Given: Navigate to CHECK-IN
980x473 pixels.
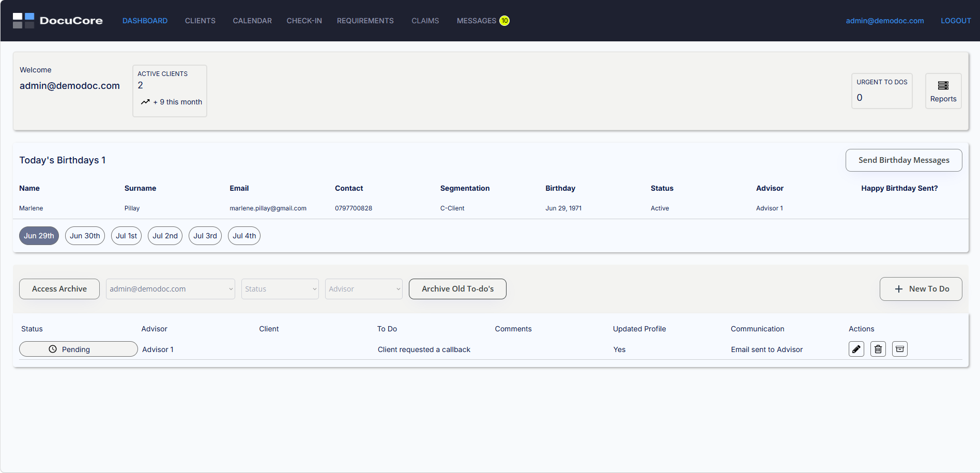Looking at the screenshot, I should (304, 21).
